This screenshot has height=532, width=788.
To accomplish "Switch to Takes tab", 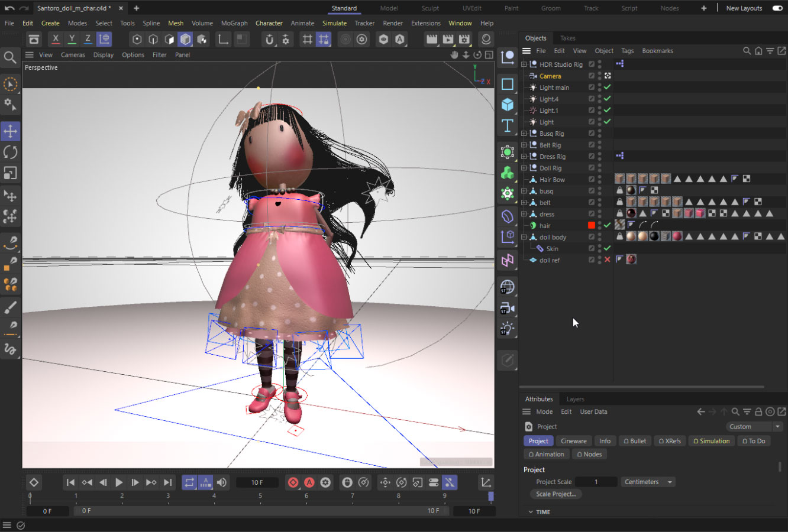I will [x=568, y=38].
